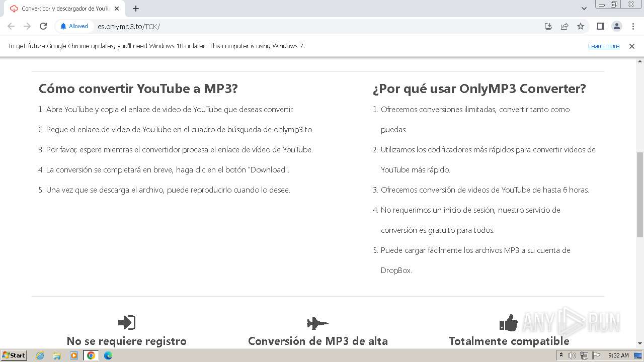Viewport: 644px width, 362px height.
Task: Click step 'Una vez que se descarga el archivo'
Action: 168,190
